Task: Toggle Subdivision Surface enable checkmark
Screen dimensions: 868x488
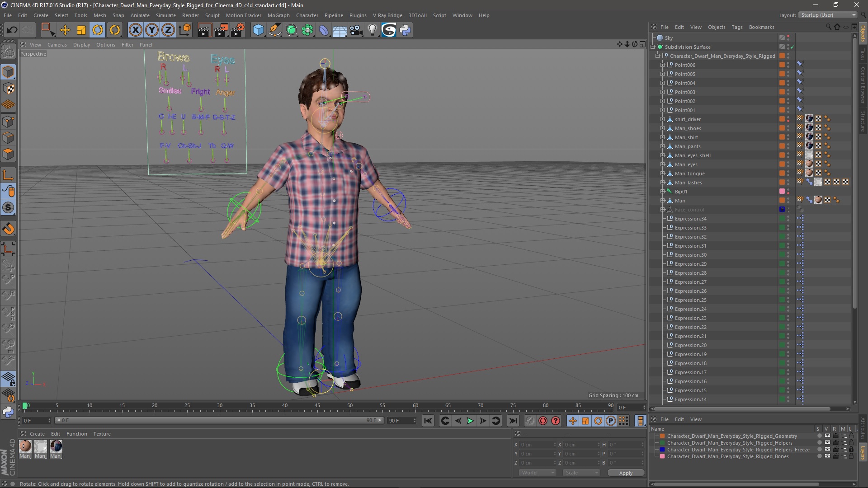Action: pyautogui.click(x=793, y=47)
